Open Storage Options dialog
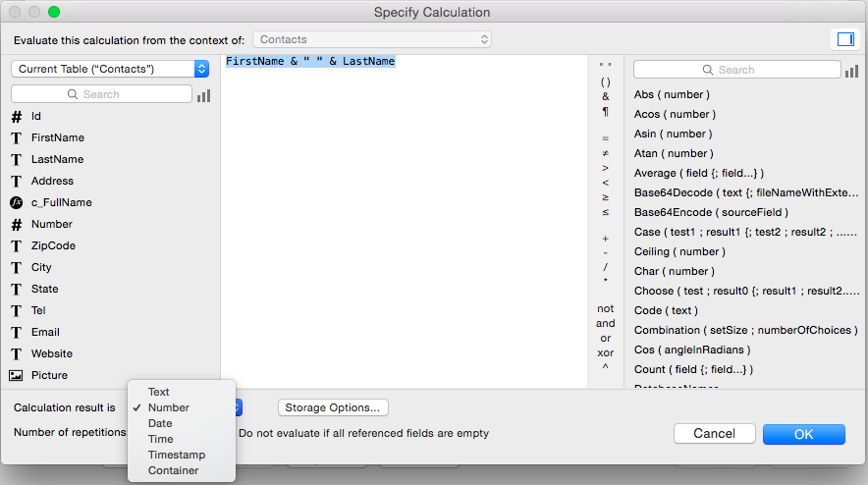This screenshot has height=485, width=868. [x=333, y=407]
